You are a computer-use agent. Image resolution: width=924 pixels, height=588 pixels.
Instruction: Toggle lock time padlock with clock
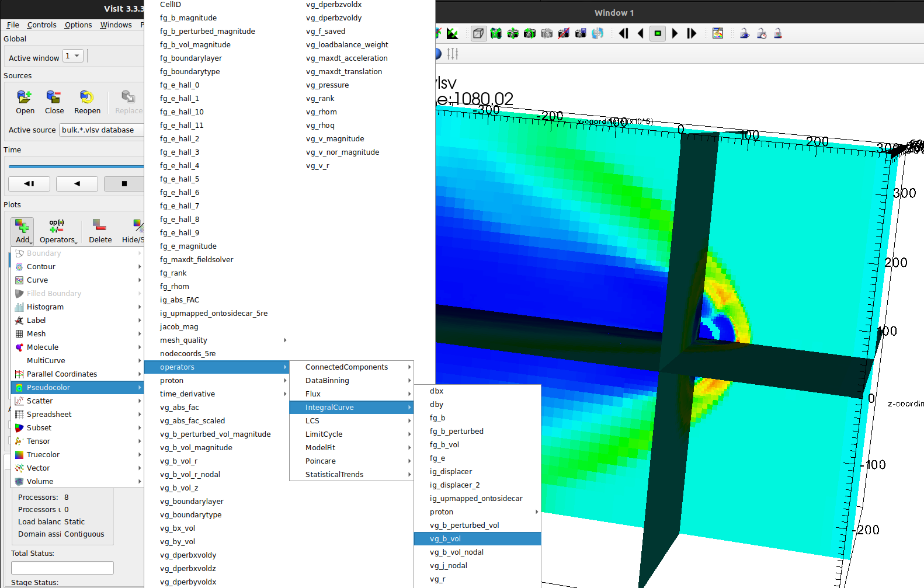click(x=762, y=33)
